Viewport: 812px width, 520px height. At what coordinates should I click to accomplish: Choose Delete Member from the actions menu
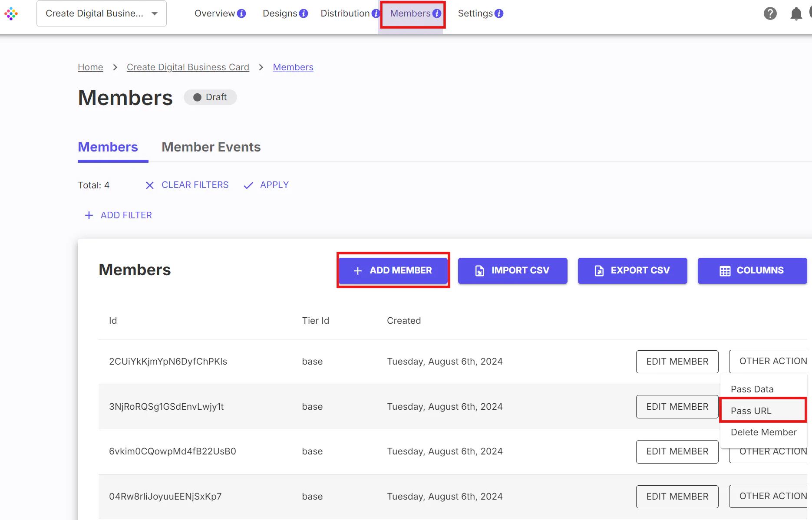[x=763, y=432]
